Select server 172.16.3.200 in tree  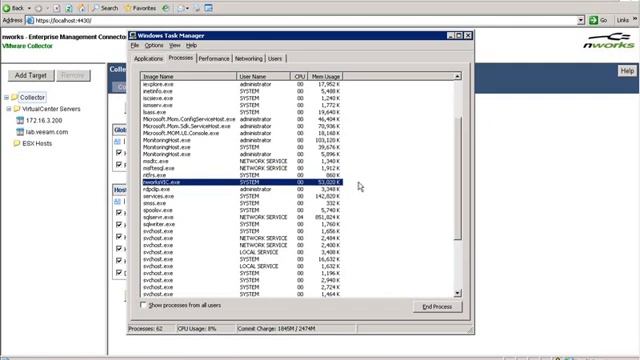[44, 120]
